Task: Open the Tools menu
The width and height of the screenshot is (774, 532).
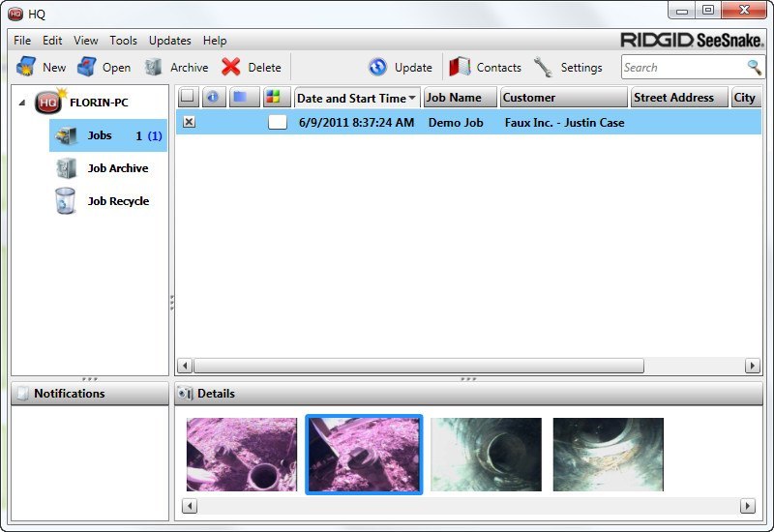Action: (123, 41)
